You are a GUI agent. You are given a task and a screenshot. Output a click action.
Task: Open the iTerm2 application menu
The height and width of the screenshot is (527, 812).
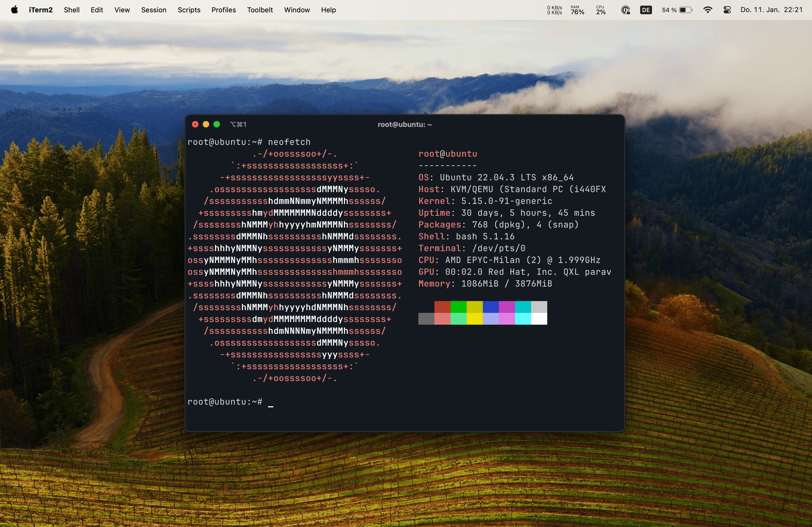tap(41, 10)
